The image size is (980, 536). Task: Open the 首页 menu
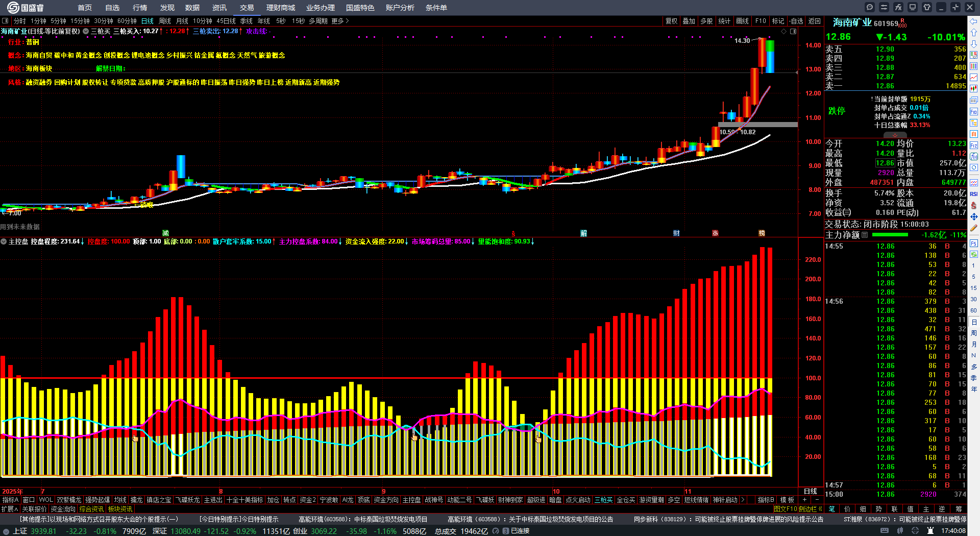(85, 8)
